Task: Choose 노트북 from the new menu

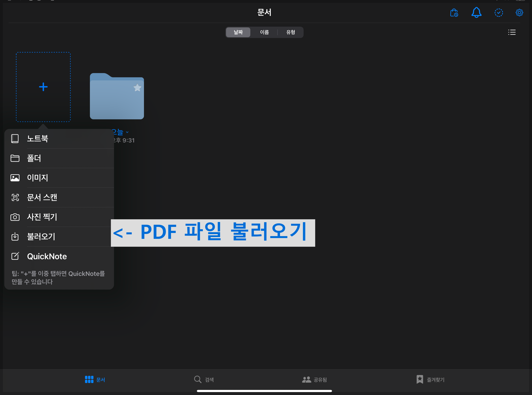Action: pyautogui.click(x=59, y=139)
